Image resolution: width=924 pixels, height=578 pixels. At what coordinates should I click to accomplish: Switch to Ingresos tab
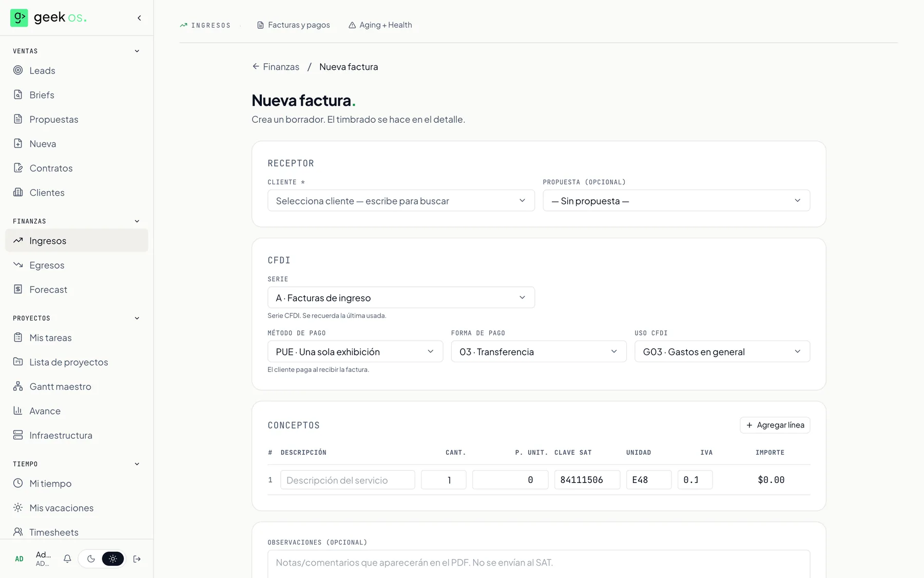[x=205, y=25]
